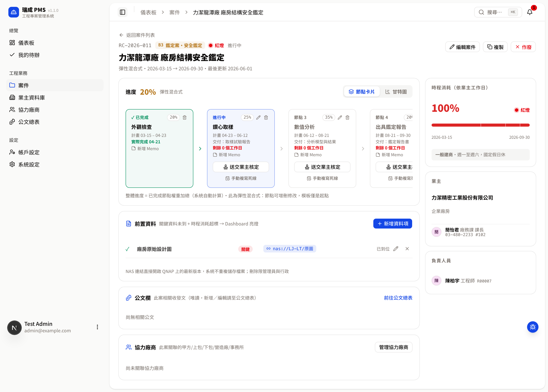
Task: Click the 複製 button
Action: click(x=495, y=47)
